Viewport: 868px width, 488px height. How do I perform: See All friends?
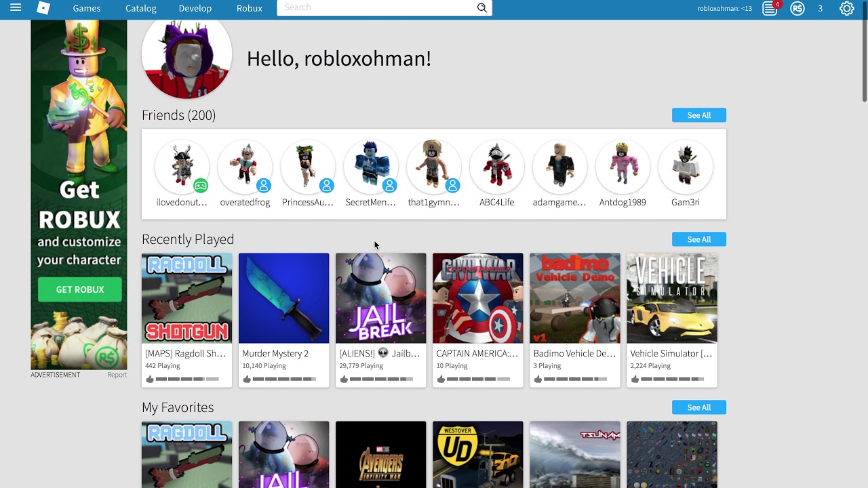[x=699, y=115]
